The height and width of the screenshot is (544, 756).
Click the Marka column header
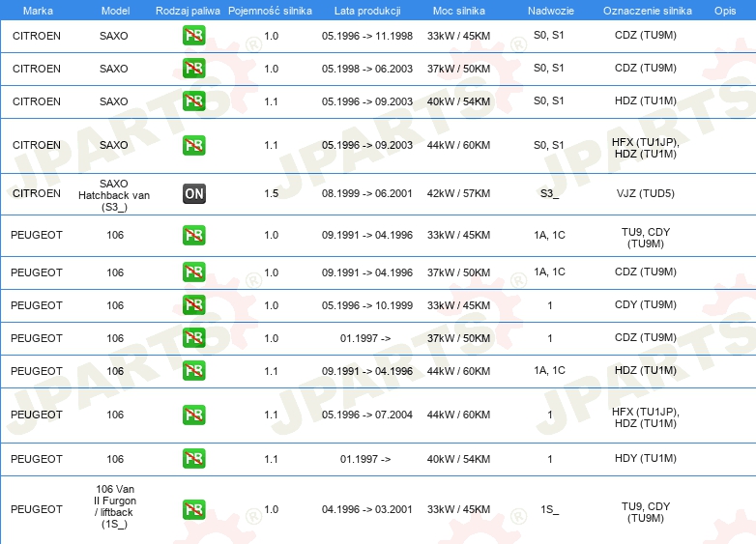pos(38,11)
